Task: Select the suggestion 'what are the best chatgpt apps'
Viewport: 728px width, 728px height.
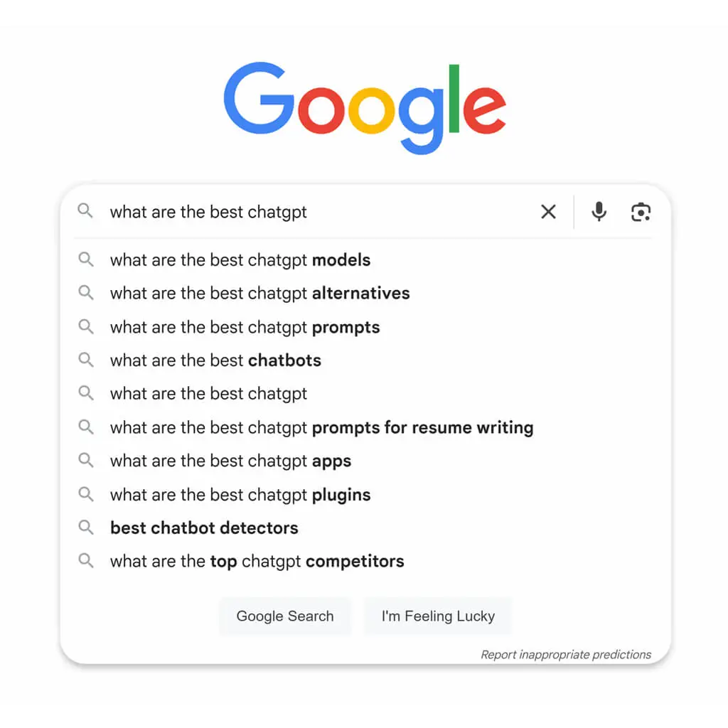Action: point(230,461)
